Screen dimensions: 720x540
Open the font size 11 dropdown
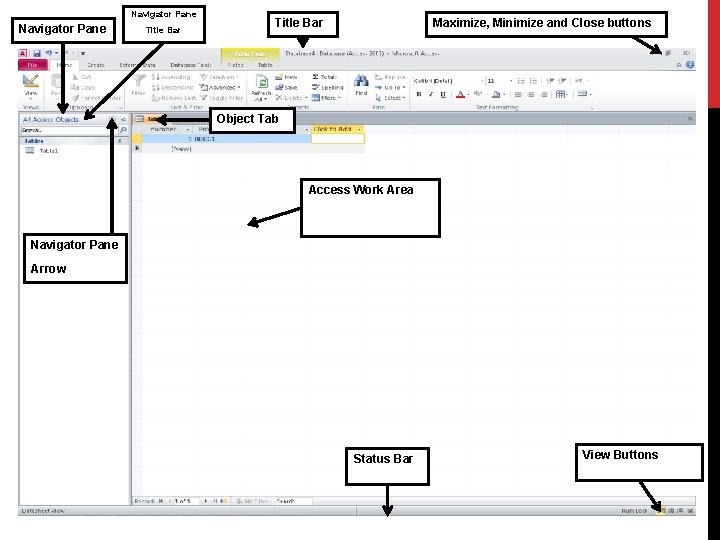click(511, 81)
